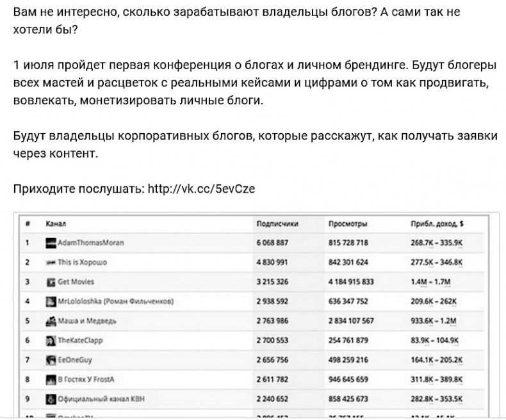
Task: Click the # column header
Action: 28,223
